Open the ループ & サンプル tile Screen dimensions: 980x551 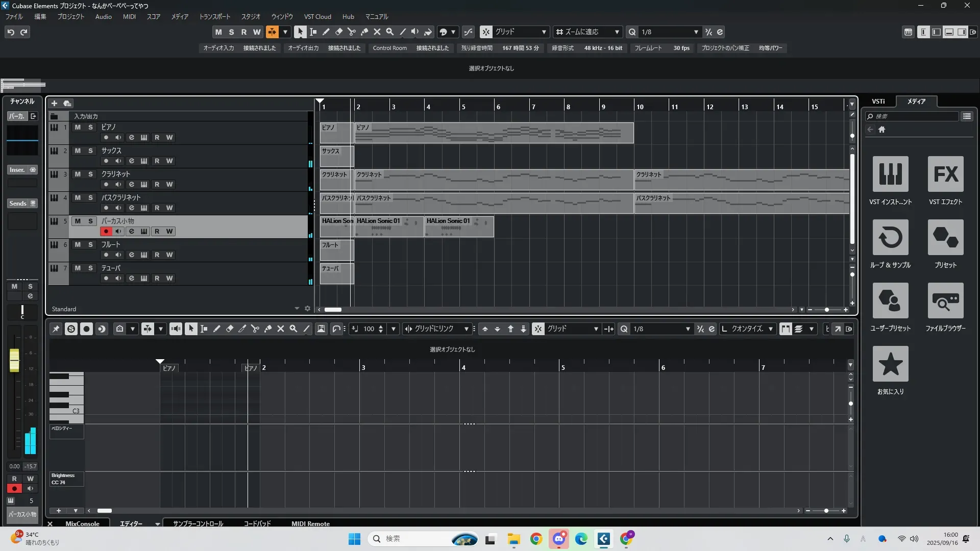tap(890, 237)
